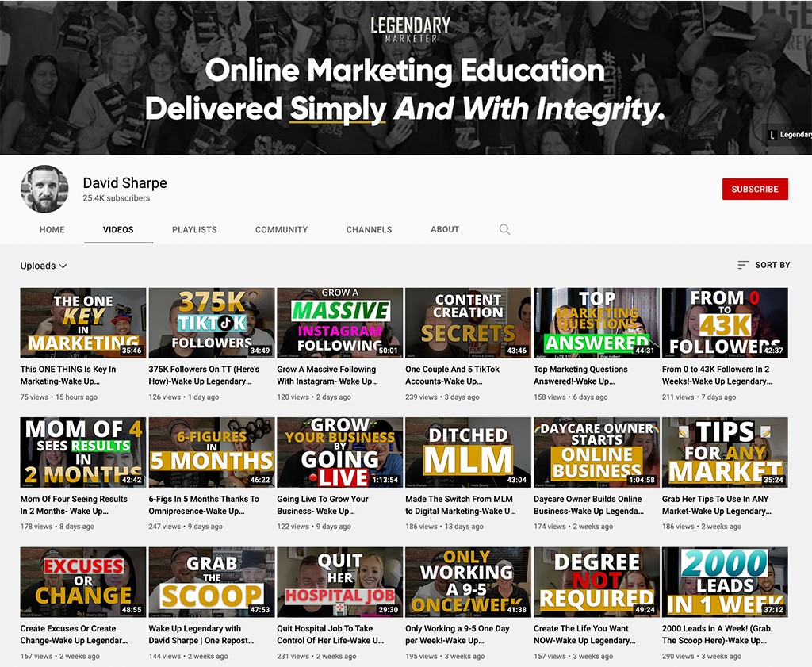The image size is (812, 667).
Task: Open the 'Grab the Scoop' thumbnail
Action: pyautogui.click(x=211, y=582)
